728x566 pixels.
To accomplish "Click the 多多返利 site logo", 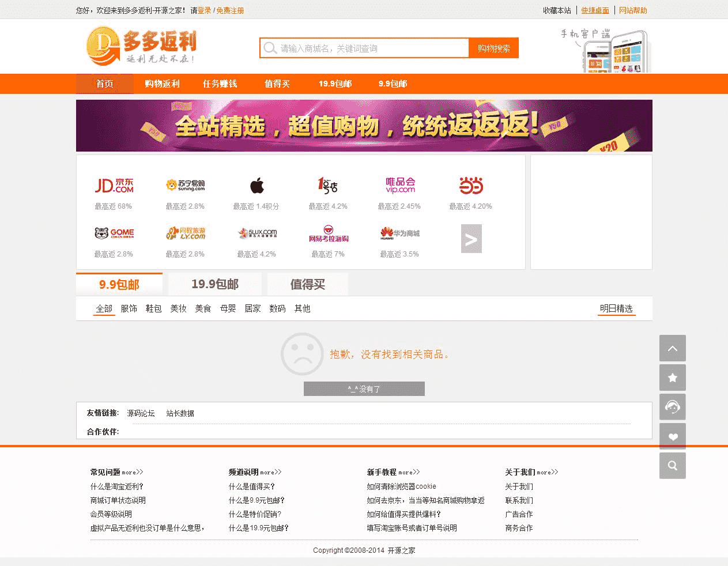I will [141, 46].
